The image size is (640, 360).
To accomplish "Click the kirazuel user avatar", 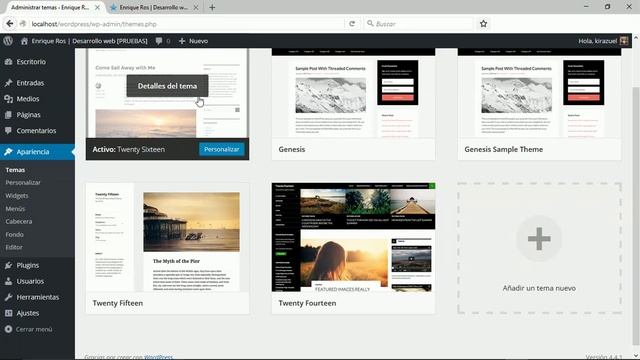I will click(624, 41).
